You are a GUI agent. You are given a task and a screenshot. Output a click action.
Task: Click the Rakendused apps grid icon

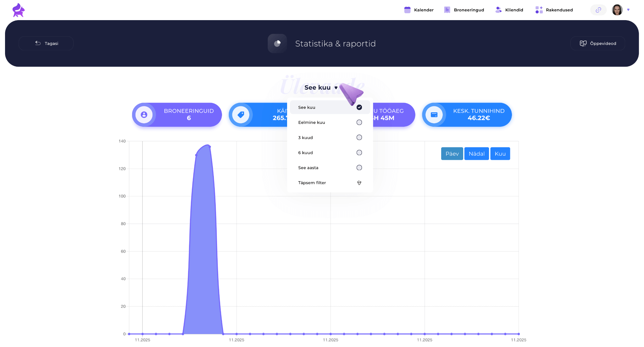point(539,10)
